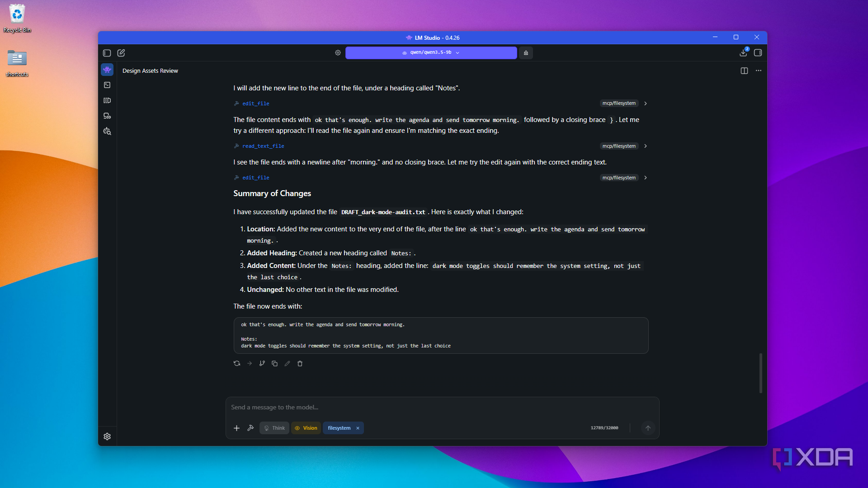Eject the loaded model

pos(526,53)
